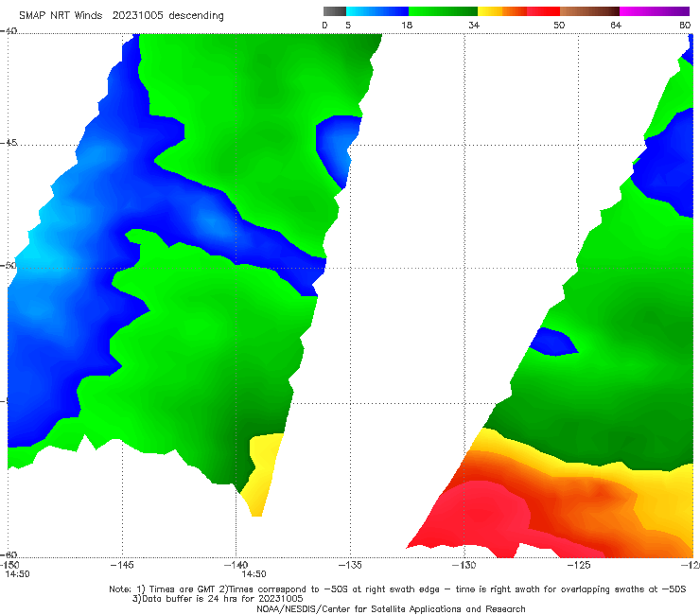The width and height of the screenshot is (700, 615).
Task: Click the longitude label '-145'
Action: [122, 565]
